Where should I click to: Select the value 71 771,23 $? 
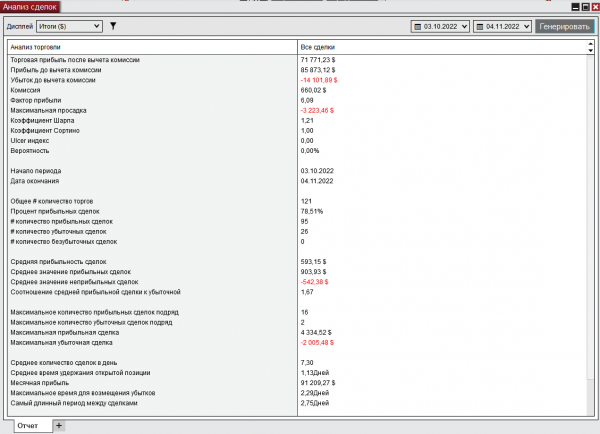click(318, 60)
